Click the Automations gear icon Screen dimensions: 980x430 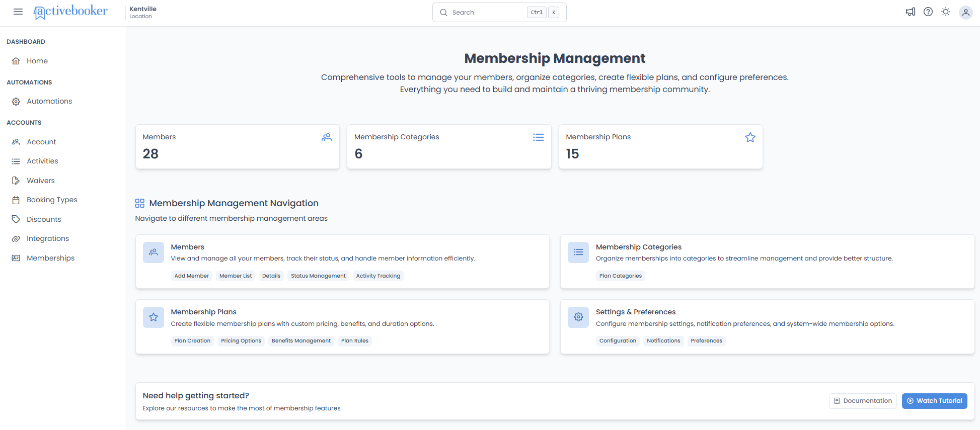pyautogui.click(x=16, y=102)
